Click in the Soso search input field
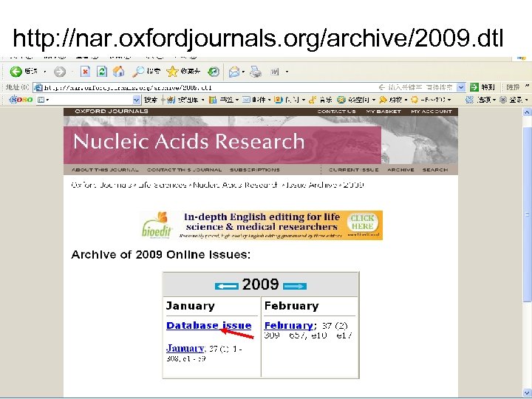This screenshot has height=399, width=532. tap(88, 100)
